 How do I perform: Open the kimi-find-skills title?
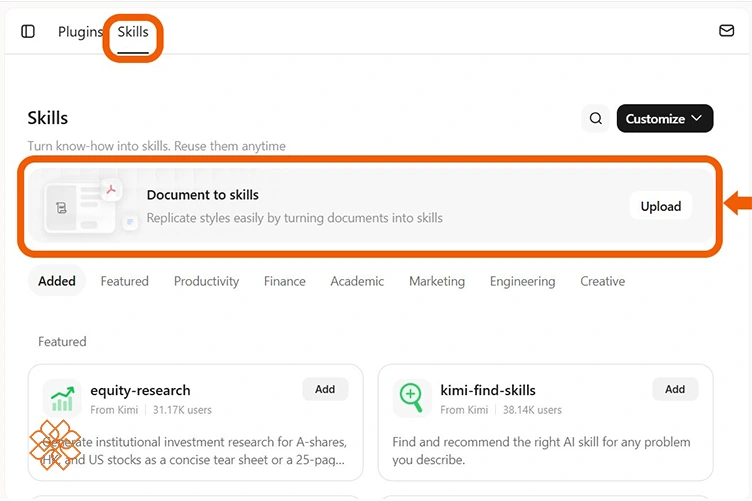(x=488, y=390)
